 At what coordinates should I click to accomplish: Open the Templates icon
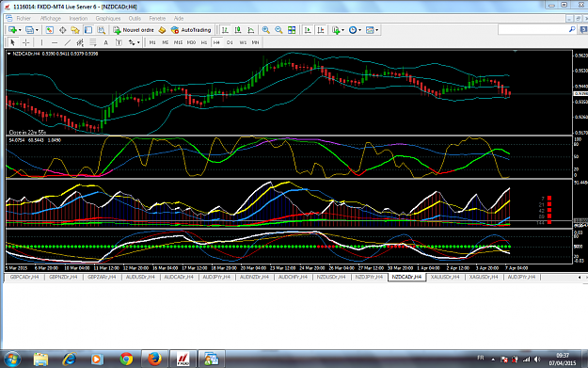pos(370,30)
